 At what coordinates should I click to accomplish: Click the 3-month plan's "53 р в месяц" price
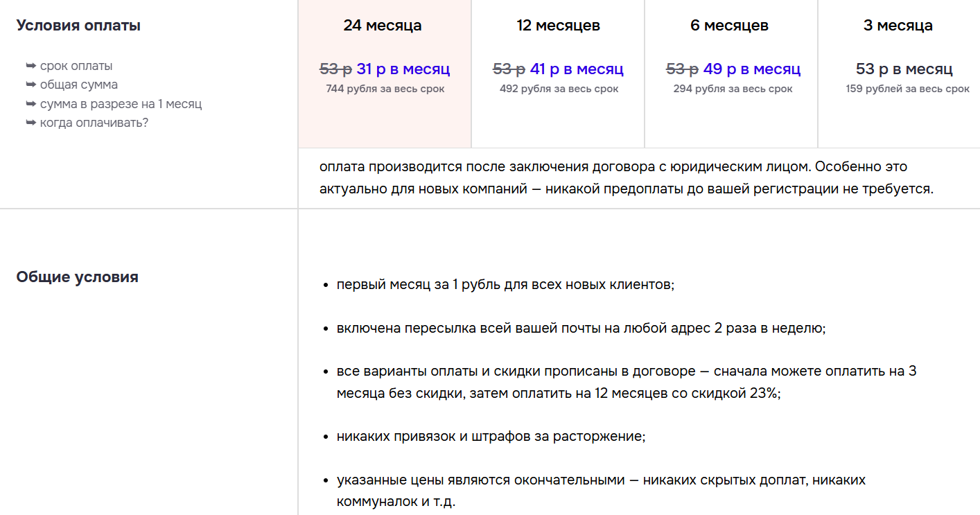click(904, 69)
